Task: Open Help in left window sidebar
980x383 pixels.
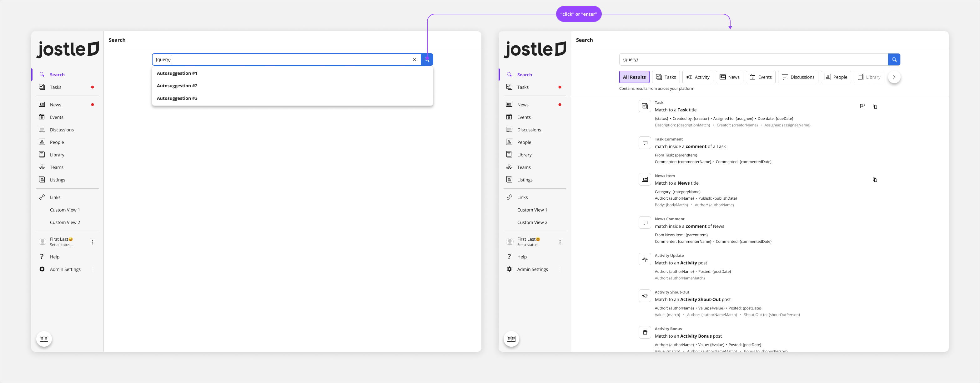Action: pyautogui.click(x=67, y=257)
